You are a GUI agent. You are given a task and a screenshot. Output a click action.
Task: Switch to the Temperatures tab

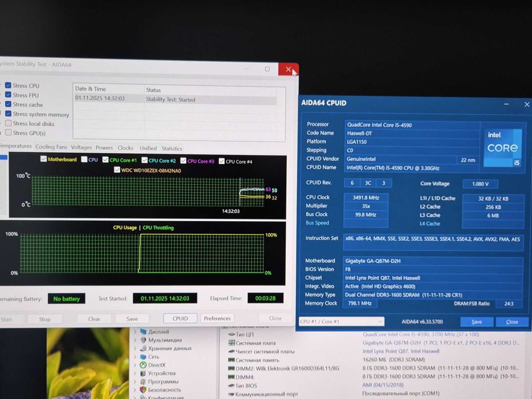pos(15,146)
